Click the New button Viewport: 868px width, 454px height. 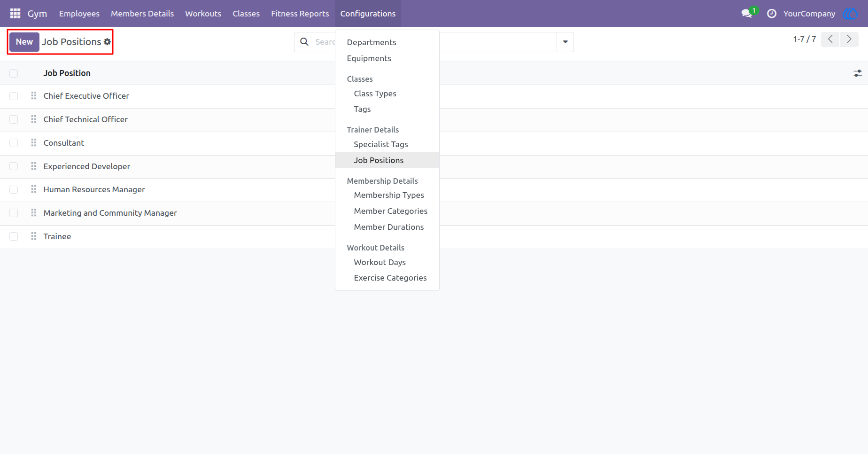[24, 42]
